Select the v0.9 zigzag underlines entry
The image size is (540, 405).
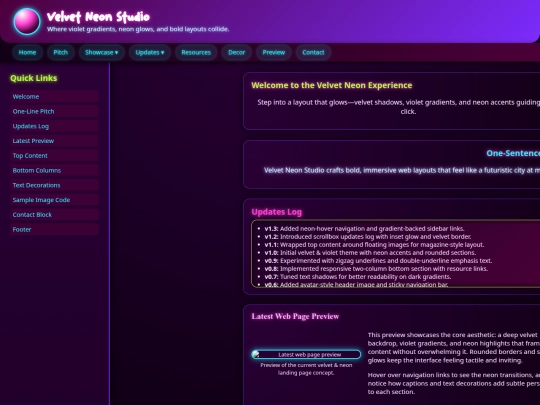(378, 261)
